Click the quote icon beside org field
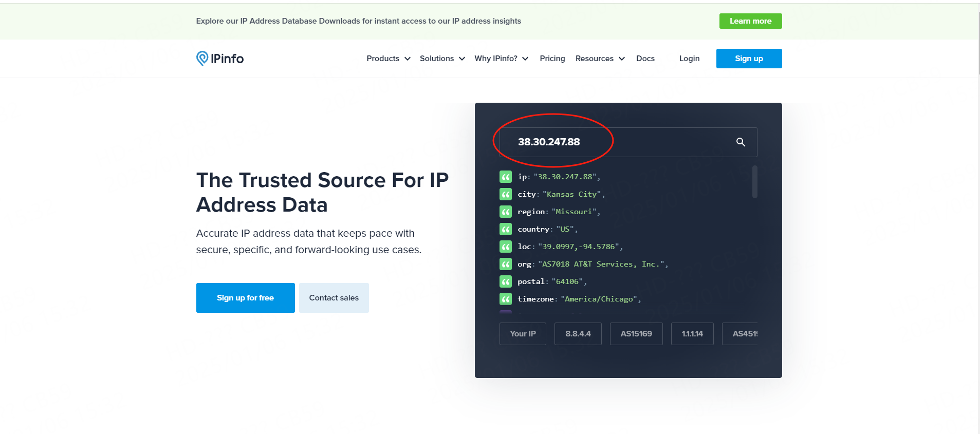The image size is (980, 434). click(x=506, y=265)
